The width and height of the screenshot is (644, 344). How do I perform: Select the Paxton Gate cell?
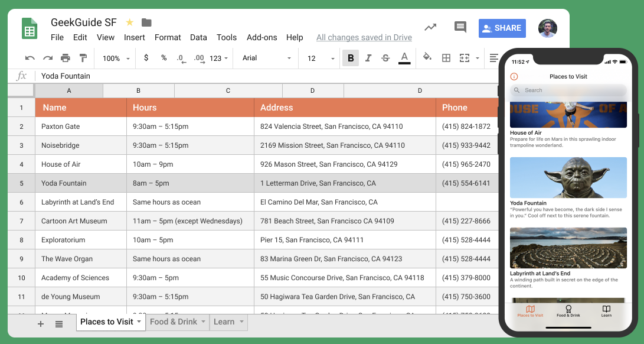[x=81, y=126]
